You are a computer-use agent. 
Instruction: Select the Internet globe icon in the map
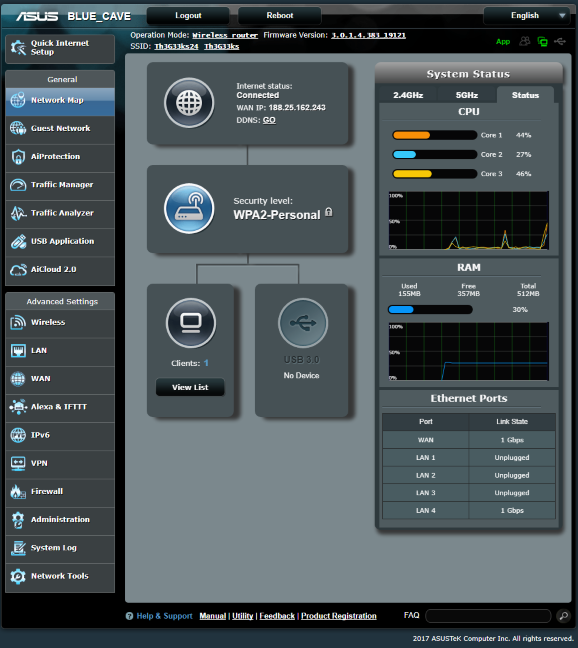[189, 103]
